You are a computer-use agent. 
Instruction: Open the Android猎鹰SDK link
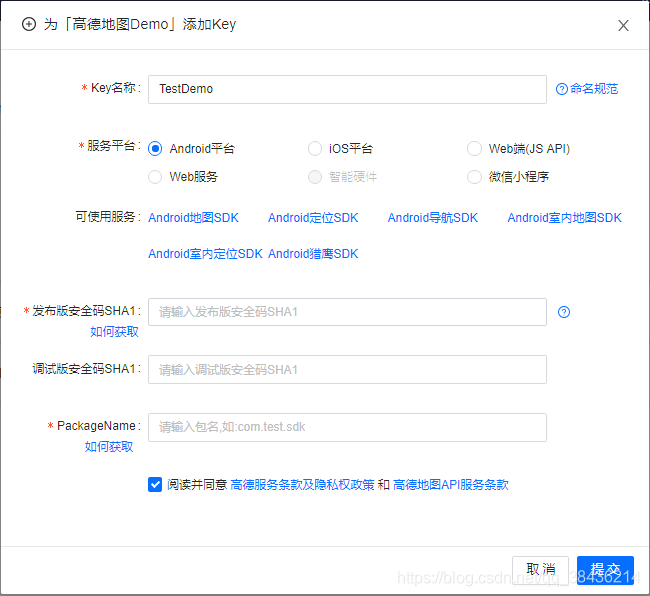[313, 254]
